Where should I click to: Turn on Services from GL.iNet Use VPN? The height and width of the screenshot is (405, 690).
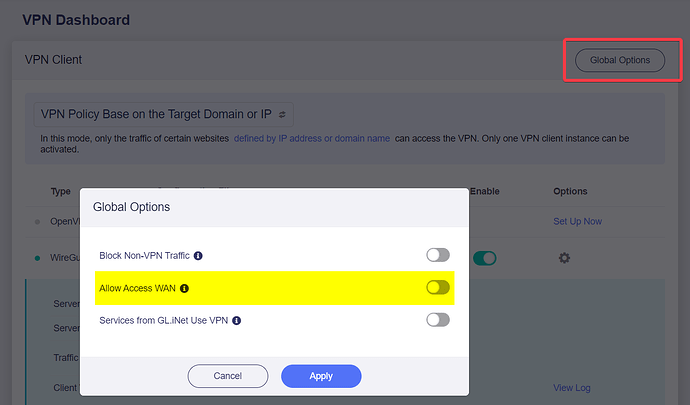click(x=438, y=320)
